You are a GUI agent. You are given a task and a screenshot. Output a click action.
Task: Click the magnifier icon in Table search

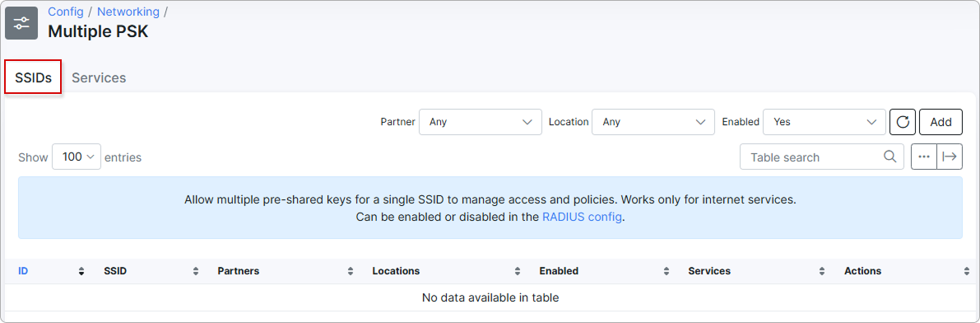(890, 157)
